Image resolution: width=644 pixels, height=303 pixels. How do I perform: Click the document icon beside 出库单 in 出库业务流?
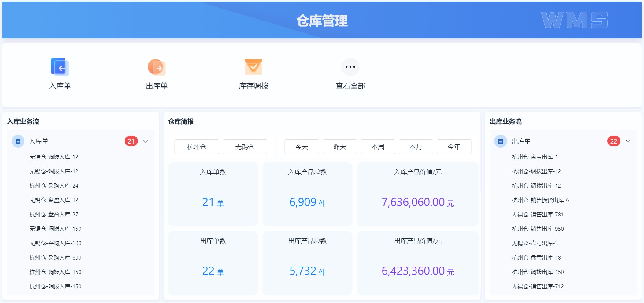click(501, 141)
